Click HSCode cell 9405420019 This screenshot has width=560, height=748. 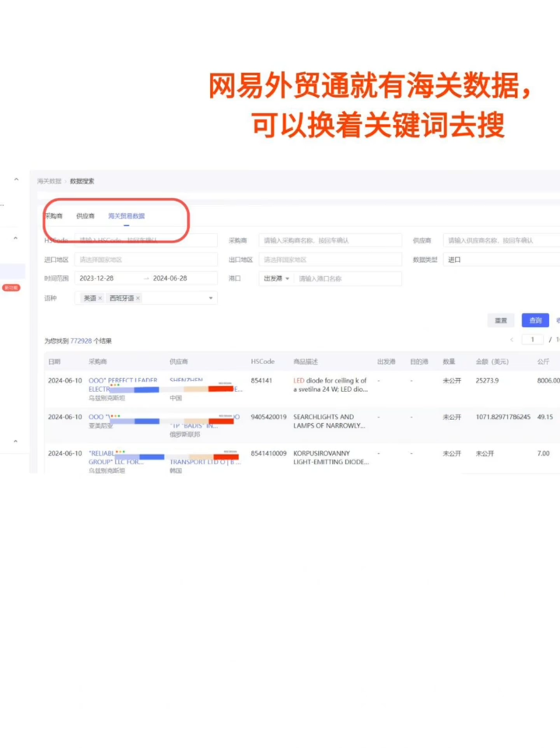pyautogui.click(x=268, y=417)
